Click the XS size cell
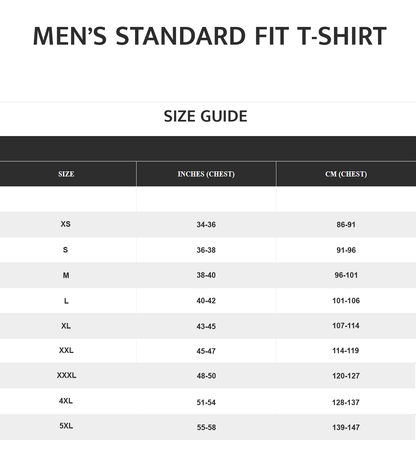Image resolution: width=416 pixels, height=467 pixels. click(x=66, y=224)
